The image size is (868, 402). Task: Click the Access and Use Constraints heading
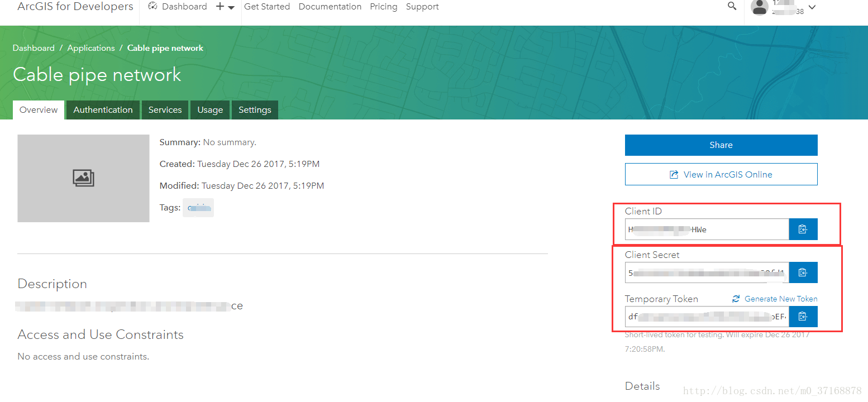coord(101,334)
